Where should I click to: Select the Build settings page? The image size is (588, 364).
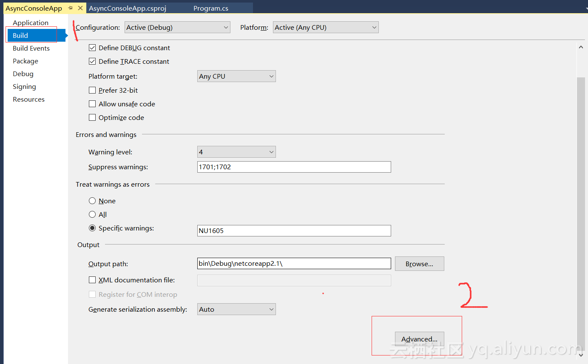36,35
